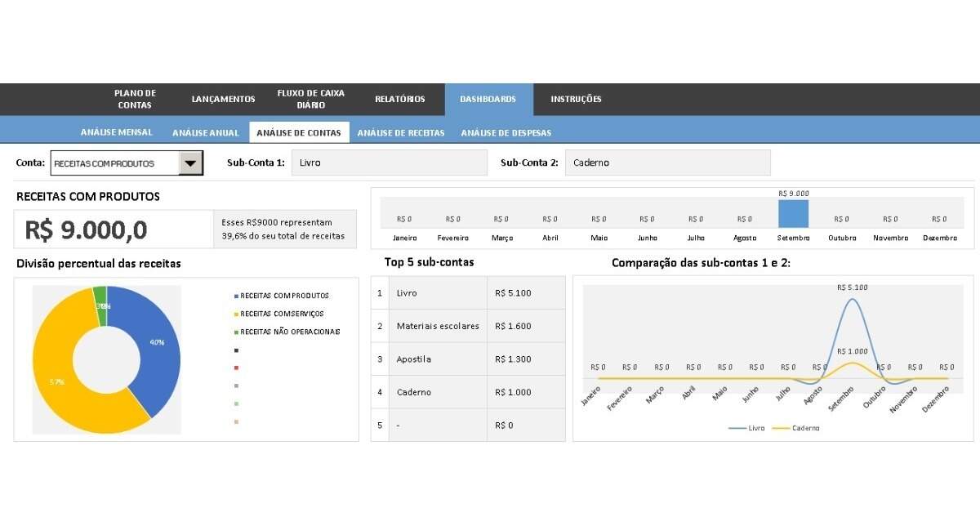This screenshot has height=526, width=980.
Task: Open the Lançamentos tab
Action: point(223,99)
